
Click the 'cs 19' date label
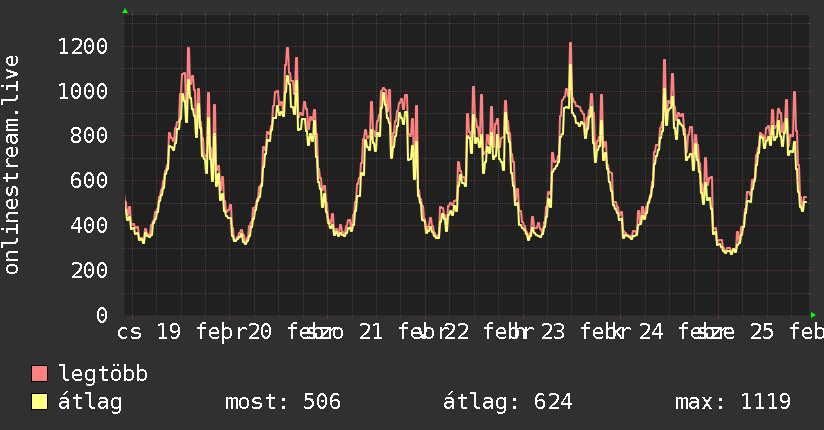(x=149, y=332)
